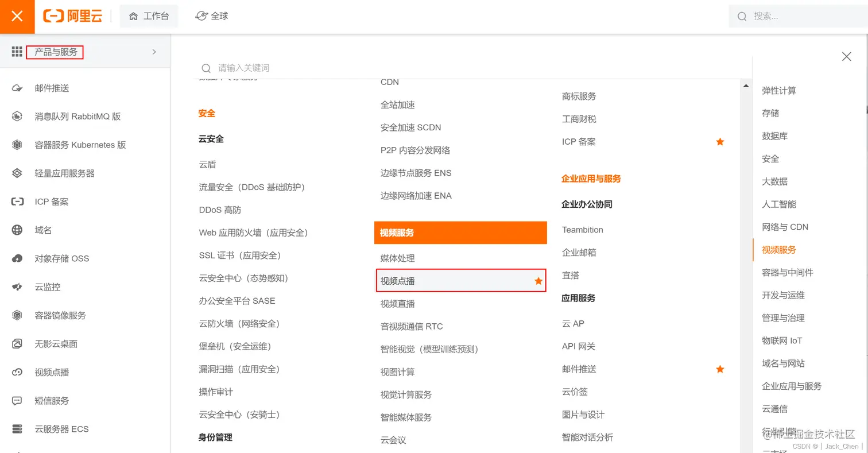Expand 产品与服务 with the chevron arrow
Image resolution: width=868 pixels, height=453 pixels.
154,52
